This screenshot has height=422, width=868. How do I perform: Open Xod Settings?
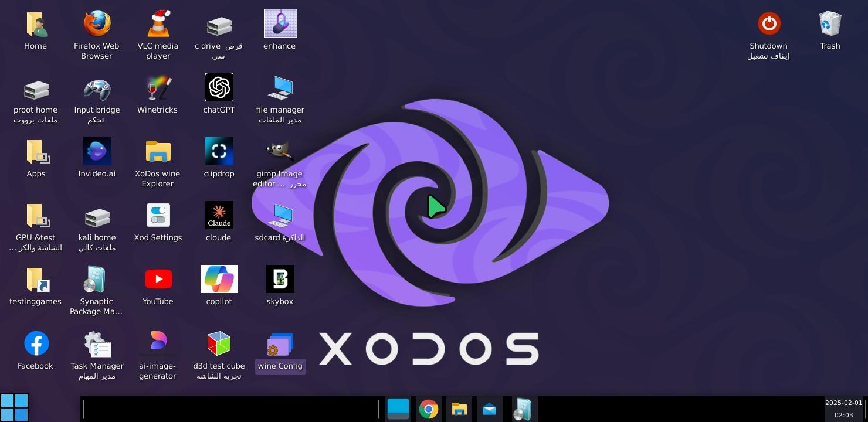click(x=158, y=215)
